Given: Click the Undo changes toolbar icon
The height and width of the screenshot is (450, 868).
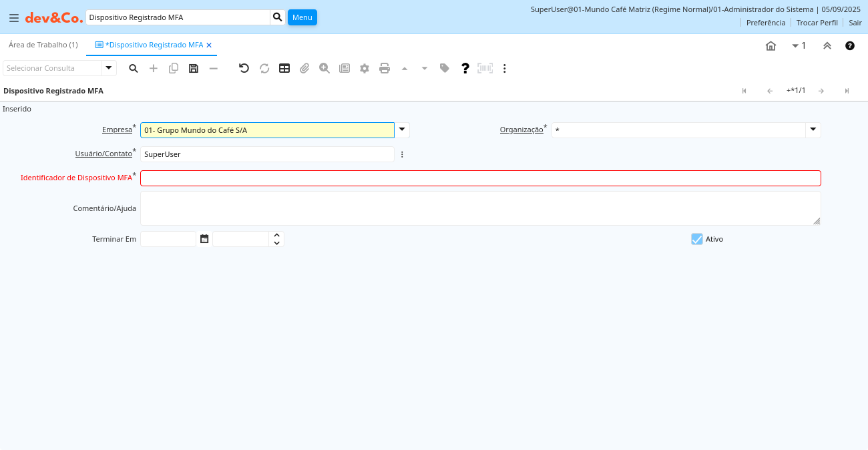Looking at the screenshot, I should point(244,68).
